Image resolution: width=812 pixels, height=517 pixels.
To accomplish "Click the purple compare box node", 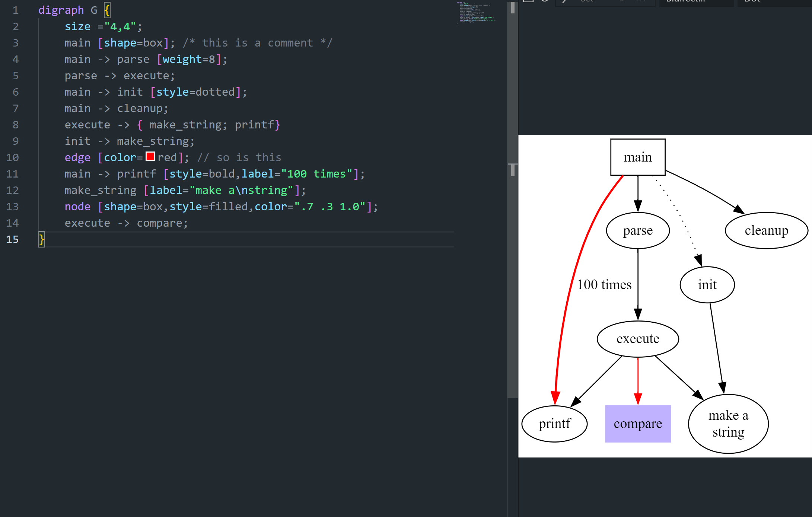I will (x=637, y=424).
